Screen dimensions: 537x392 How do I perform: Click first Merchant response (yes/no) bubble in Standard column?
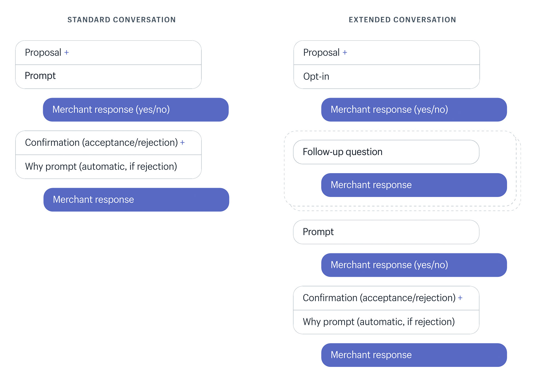pos(136,110)
